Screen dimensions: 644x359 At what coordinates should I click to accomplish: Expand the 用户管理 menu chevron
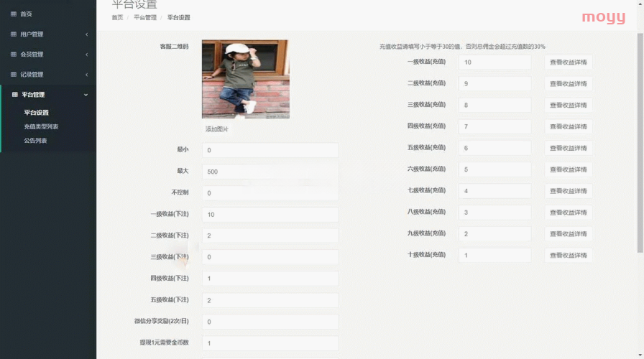[x=87, y=34]
